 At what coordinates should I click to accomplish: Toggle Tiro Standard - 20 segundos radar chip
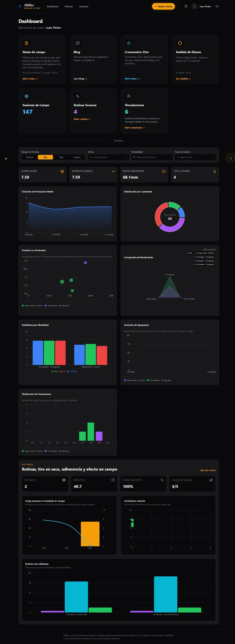pos(204,264)
